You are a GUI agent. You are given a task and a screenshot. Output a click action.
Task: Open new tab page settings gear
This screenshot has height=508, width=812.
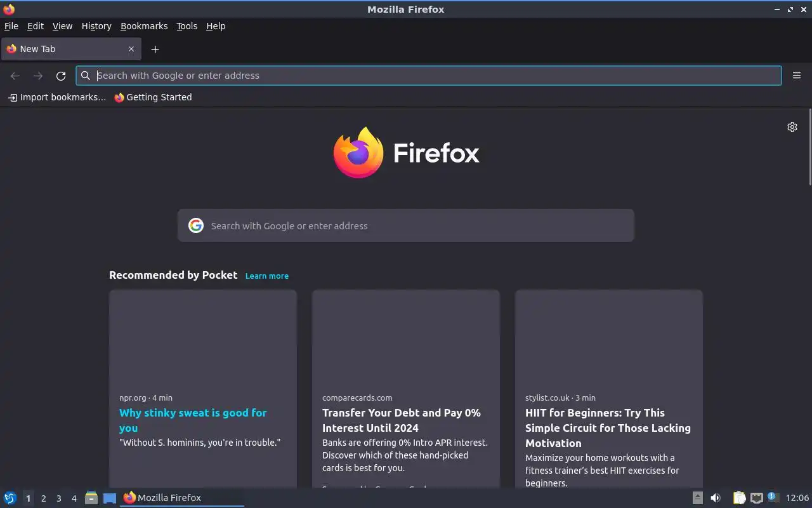(792, 127)
